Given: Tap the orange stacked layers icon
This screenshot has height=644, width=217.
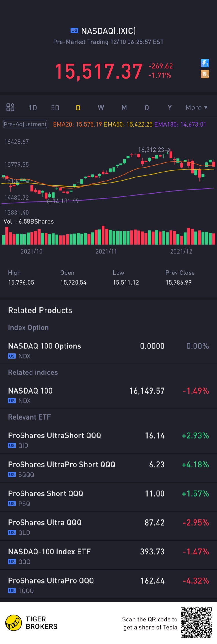Looking at the screenshot, I should (x=205, y=74).
